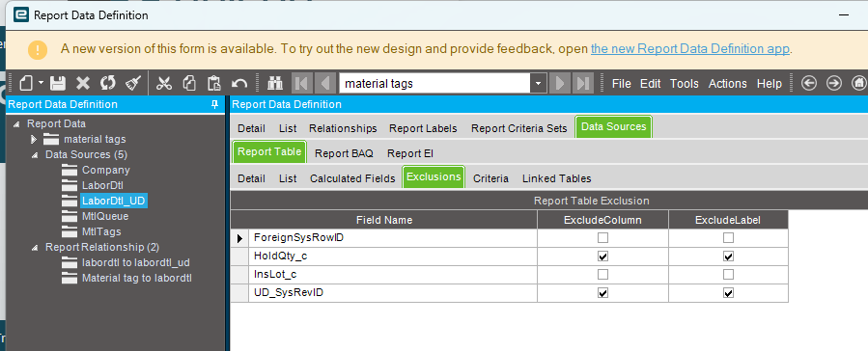The image size is (868, 351).
Task: Click the ExcludeColumn column header
Action: coord(602,220)
